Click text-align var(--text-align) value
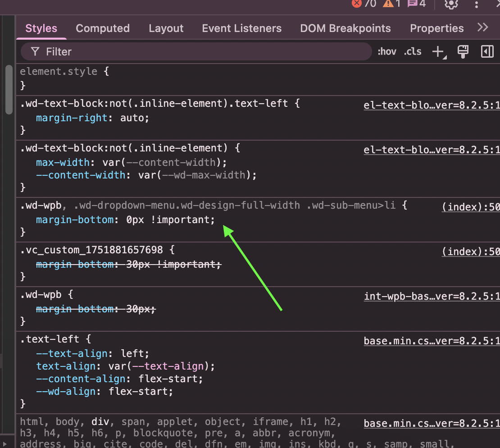This screenshot has width=500, height=448. point(159,366)
